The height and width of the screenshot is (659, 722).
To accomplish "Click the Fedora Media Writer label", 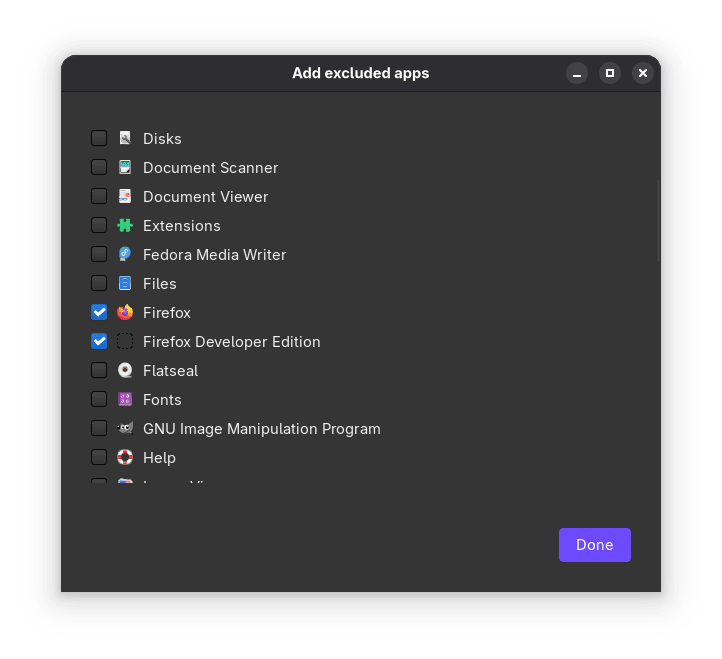I will click(x=214, y=254).
